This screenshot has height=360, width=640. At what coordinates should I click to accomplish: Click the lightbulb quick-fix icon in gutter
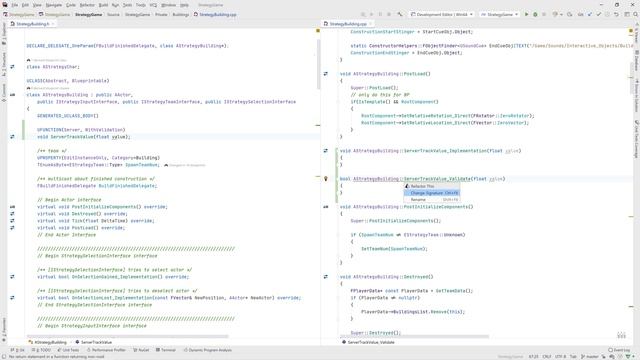[x=326, y=178]
